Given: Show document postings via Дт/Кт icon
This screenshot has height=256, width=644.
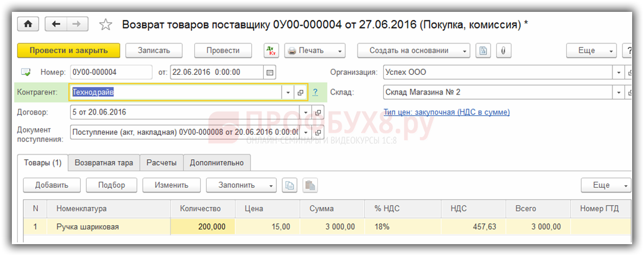Looking at the screenshot, I should [270, 51].
